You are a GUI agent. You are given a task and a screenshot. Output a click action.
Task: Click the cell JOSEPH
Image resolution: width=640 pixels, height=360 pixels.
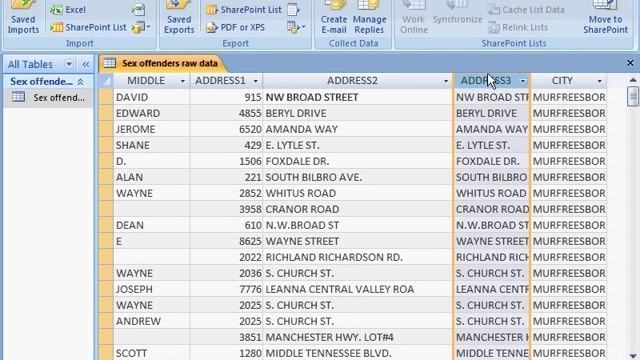click(x=151, y=289)
